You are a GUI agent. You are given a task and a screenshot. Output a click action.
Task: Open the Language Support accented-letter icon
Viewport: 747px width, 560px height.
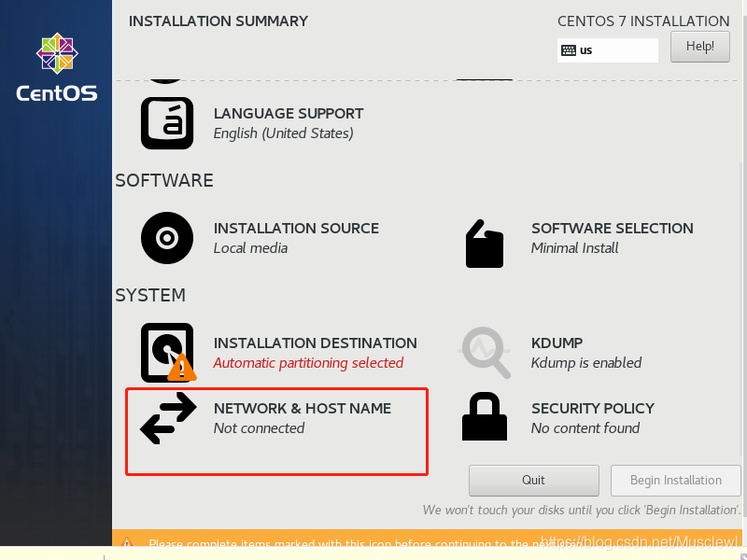point(167,123)
